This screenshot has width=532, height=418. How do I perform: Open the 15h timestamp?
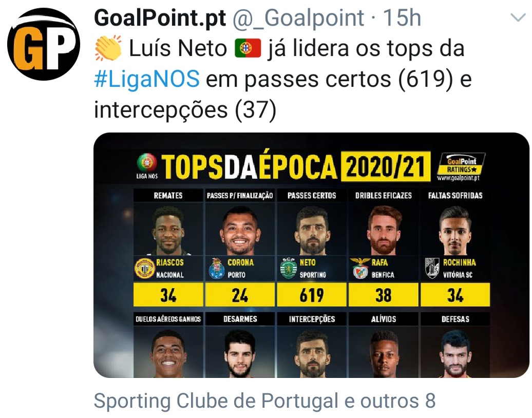pyautogui.click(x=402, y=17)
